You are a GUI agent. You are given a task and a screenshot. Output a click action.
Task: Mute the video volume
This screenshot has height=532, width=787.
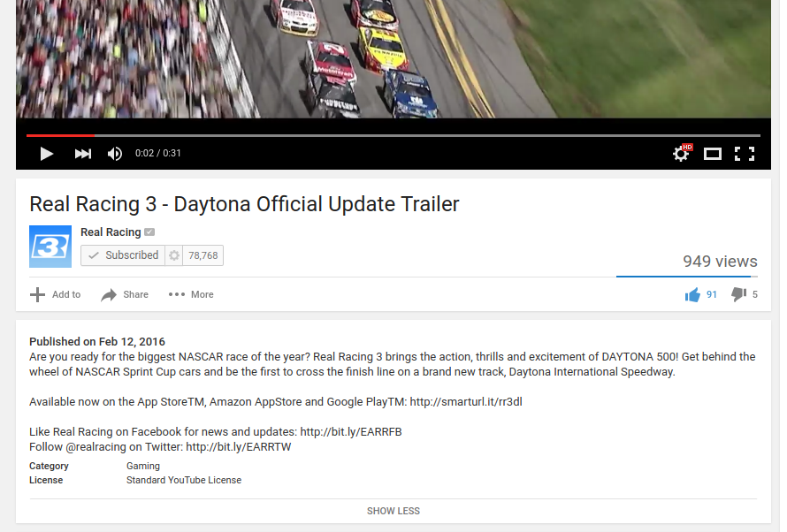(x=115, y=154)
